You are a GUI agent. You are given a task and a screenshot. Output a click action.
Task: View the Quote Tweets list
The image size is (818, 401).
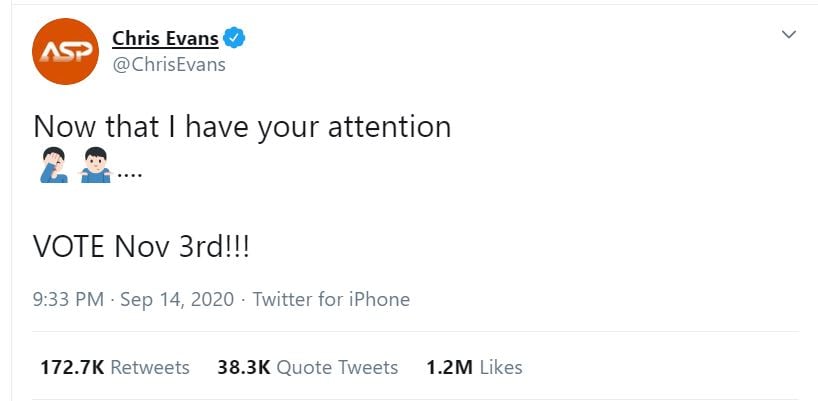(x=337, y=368)
